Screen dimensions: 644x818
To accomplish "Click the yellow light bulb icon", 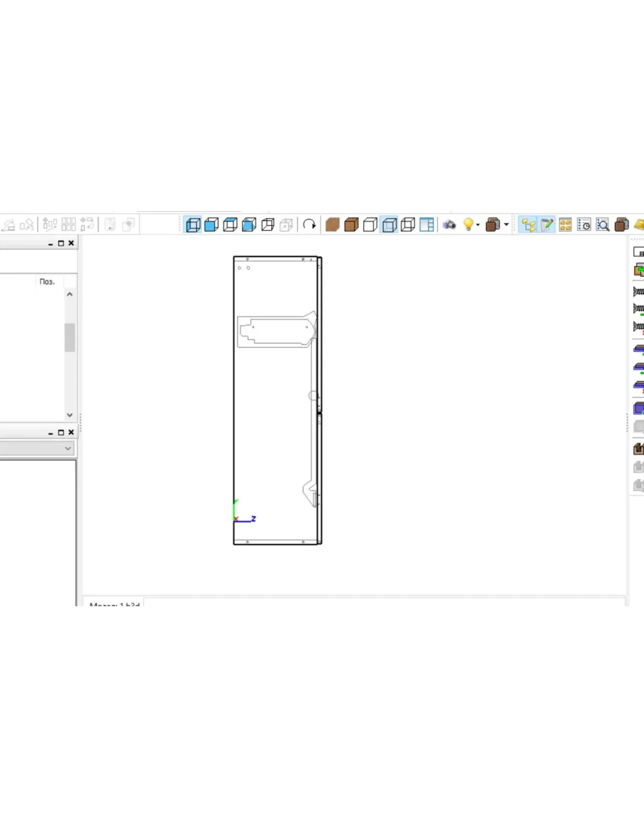I will (467, 225).
